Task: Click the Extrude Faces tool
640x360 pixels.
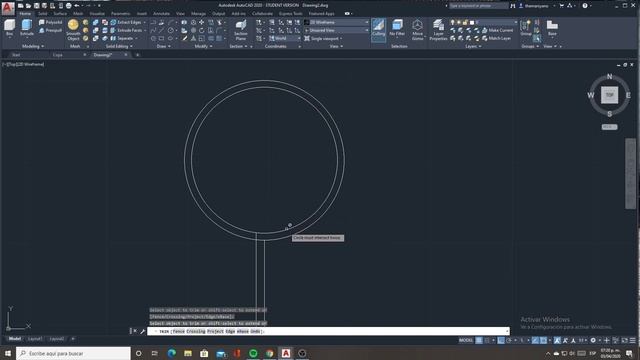Action: [x=126, y=30]
